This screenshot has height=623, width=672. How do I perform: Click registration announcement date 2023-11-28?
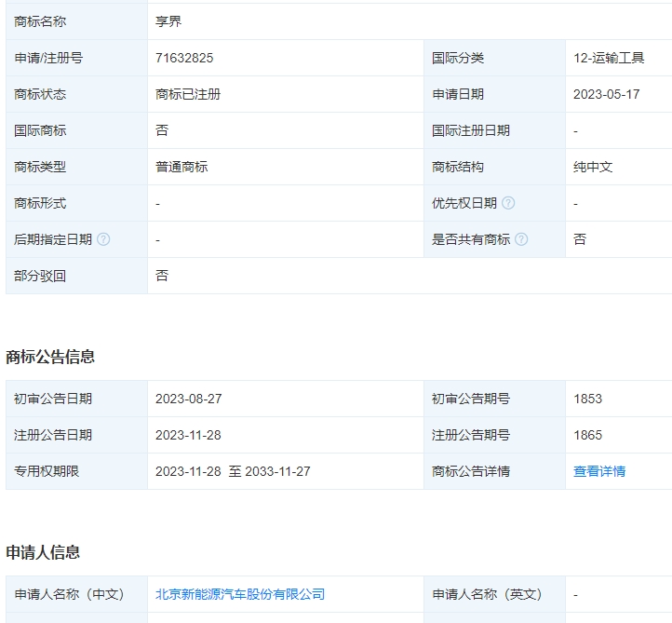click(x=188, y=435)
